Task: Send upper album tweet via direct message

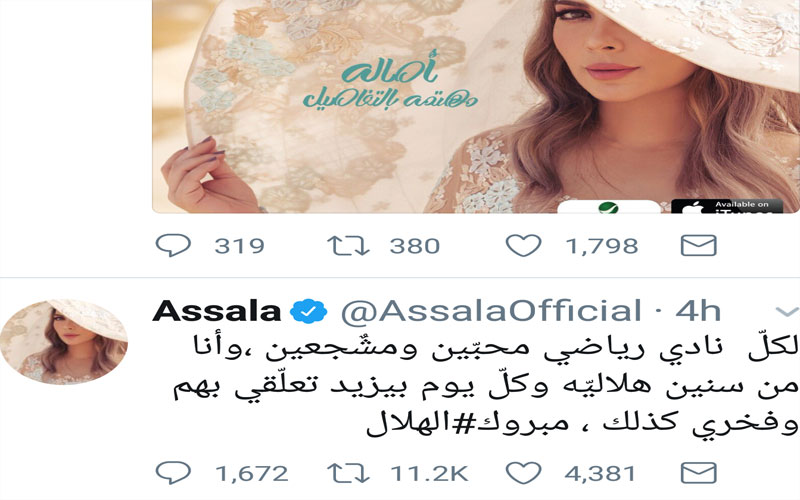Action: point(698,245)
